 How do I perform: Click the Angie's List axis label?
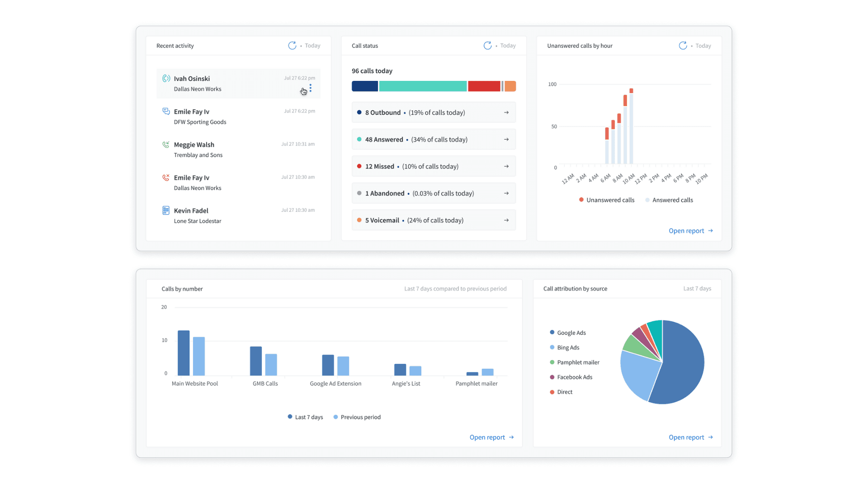[406, 384]
